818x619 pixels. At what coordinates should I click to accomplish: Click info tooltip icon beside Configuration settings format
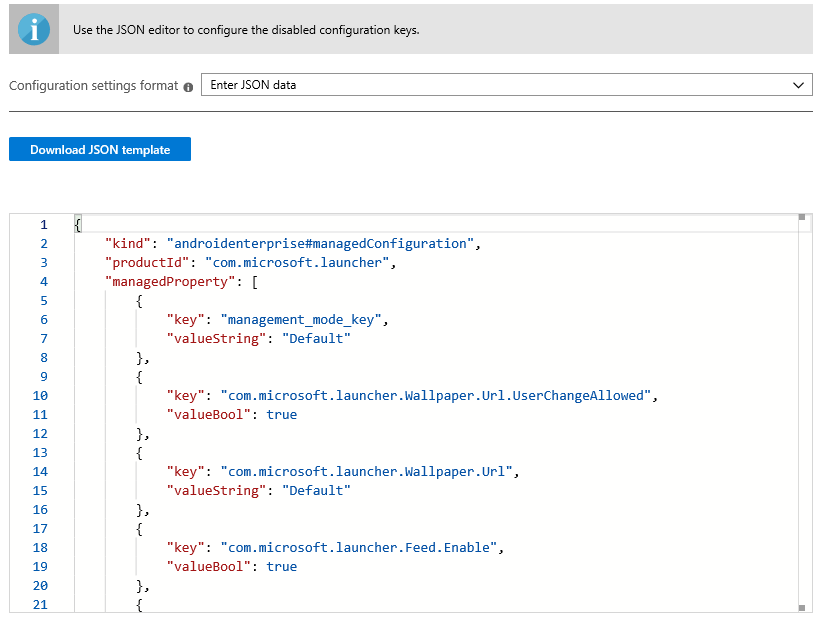(188, 87)
